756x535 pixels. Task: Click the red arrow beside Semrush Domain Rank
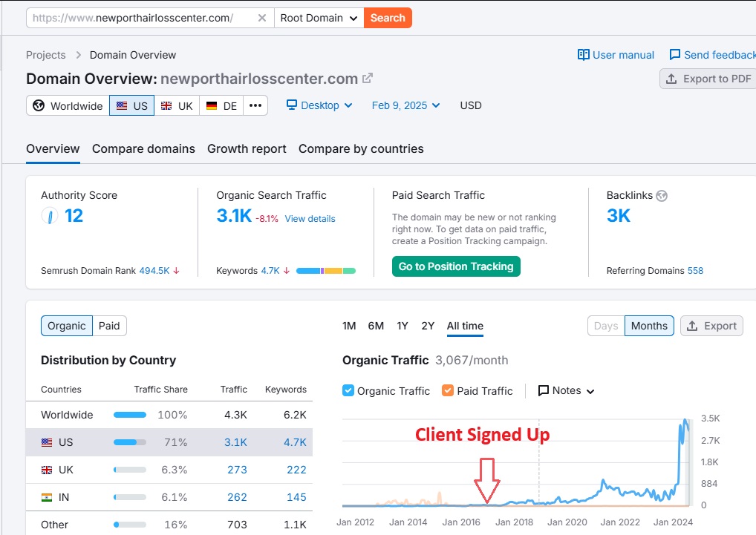click(177, 271)
